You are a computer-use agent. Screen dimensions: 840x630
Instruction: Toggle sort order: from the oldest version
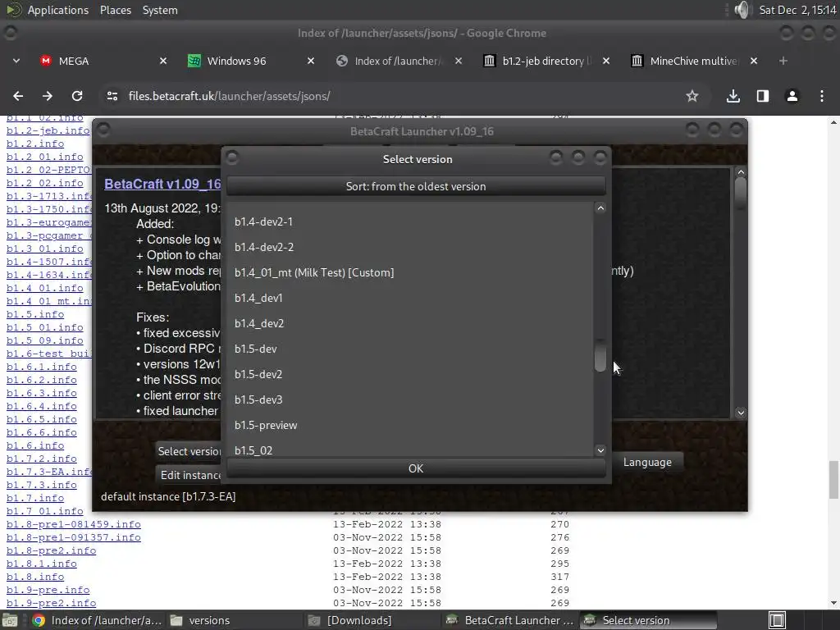416,186
